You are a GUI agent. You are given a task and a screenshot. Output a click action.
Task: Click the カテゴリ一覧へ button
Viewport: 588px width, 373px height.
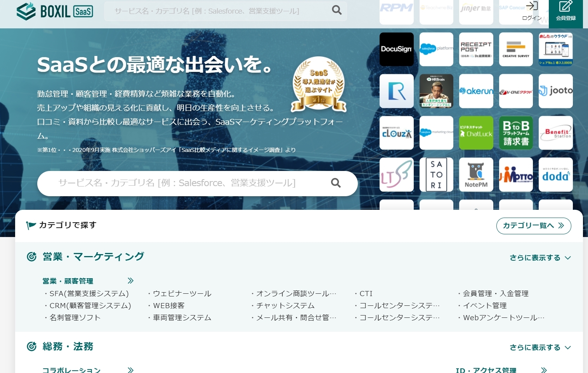(x=534, y=226)
